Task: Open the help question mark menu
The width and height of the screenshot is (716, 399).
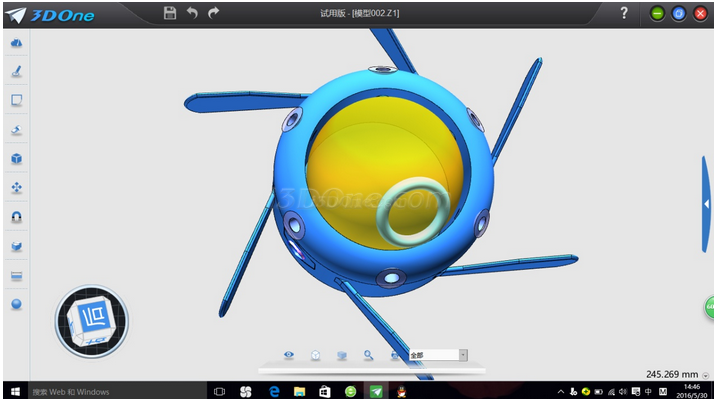Action: (624, 13)
